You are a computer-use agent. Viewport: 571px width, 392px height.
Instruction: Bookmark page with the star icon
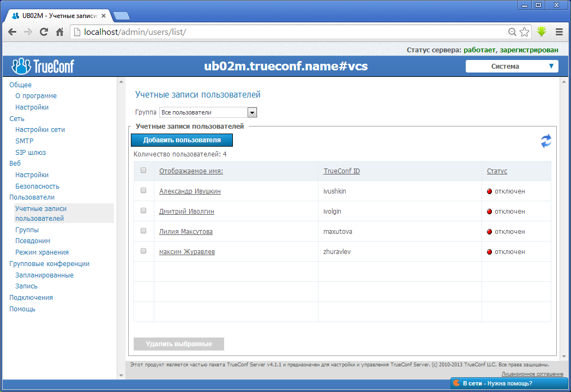click(x=525, y=32)
